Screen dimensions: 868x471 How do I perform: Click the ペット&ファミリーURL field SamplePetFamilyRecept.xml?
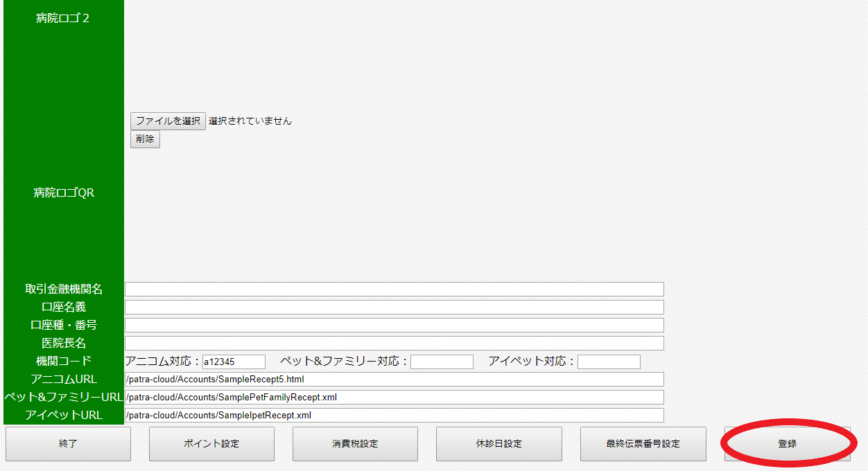[x=394, y=398]
